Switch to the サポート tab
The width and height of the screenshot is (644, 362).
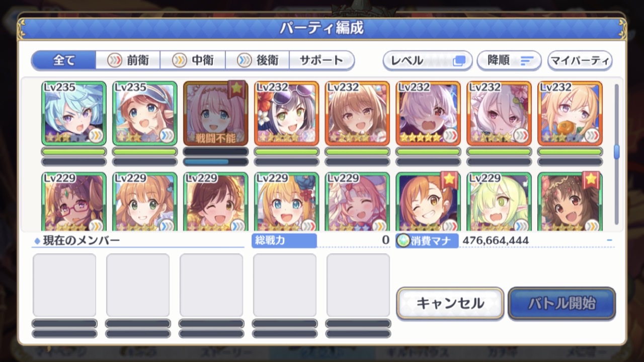[x=322, y=60]
